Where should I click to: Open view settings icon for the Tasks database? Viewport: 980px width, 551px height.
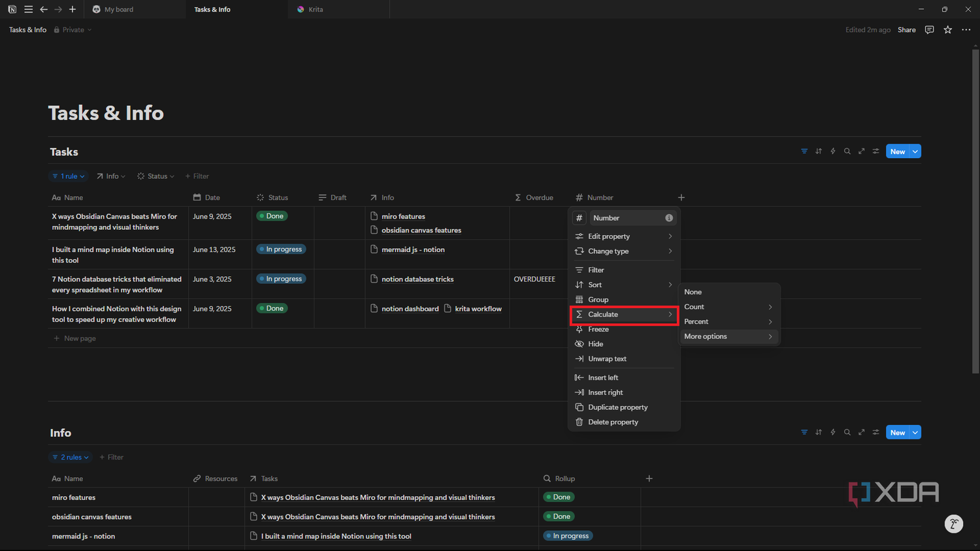tap(876, 151)
